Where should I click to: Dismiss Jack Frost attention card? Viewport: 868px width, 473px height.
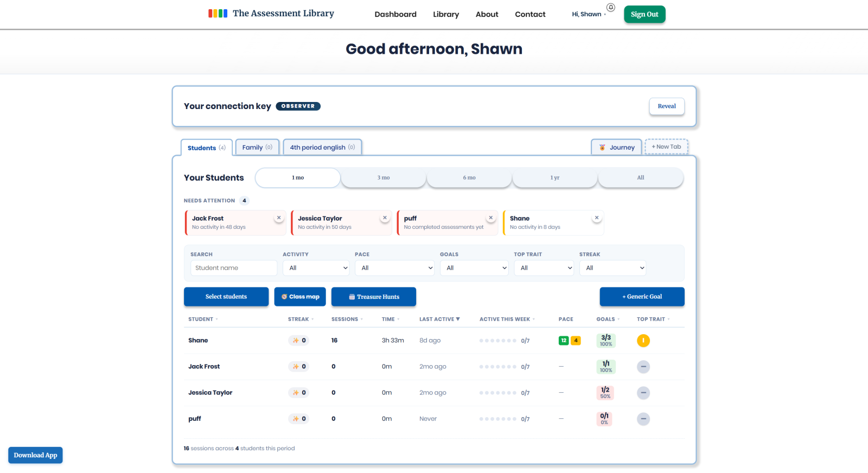tap(279, 218)
